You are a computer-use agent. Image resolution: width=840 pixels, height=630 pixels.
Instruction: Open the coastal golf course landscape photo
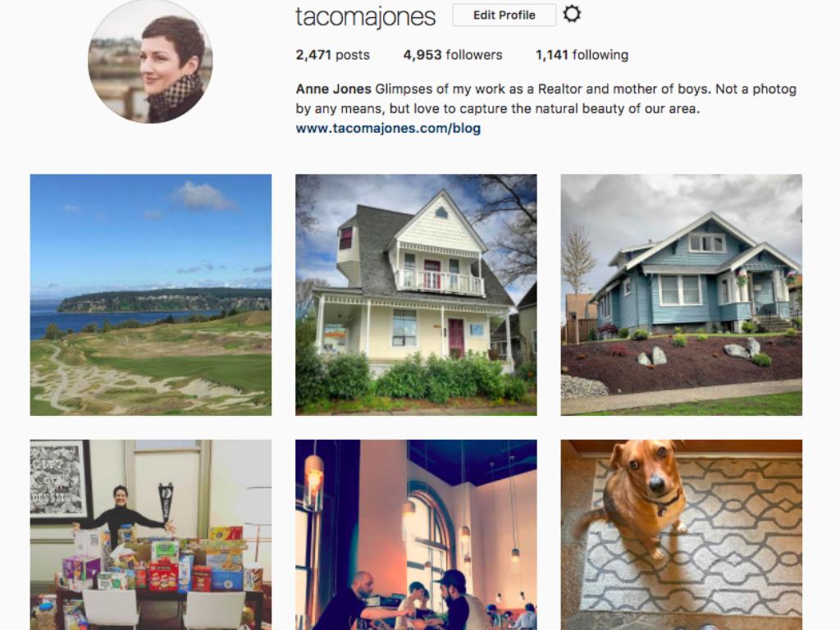(x=151, y=294)
